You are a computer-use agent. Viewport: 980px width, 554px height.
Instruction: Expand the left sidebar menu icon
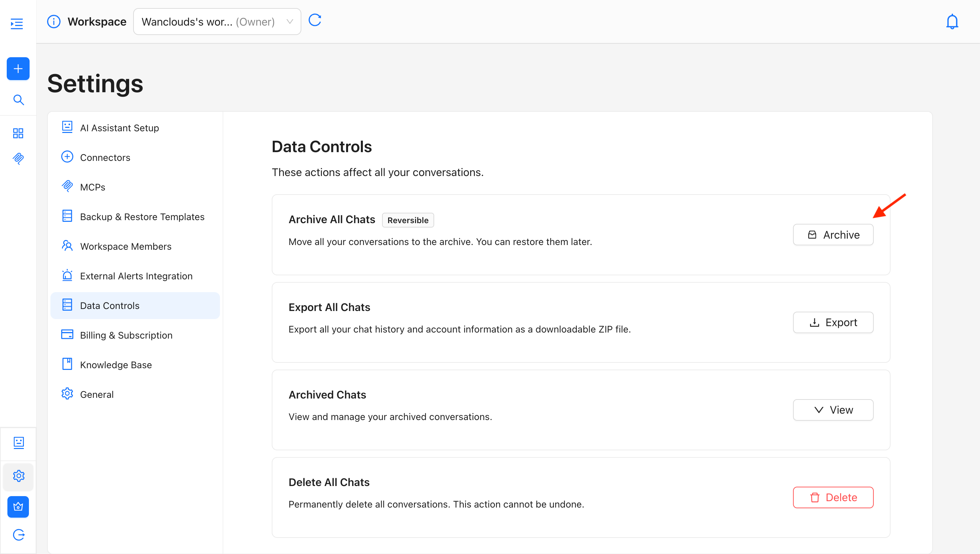pos(17,24)
